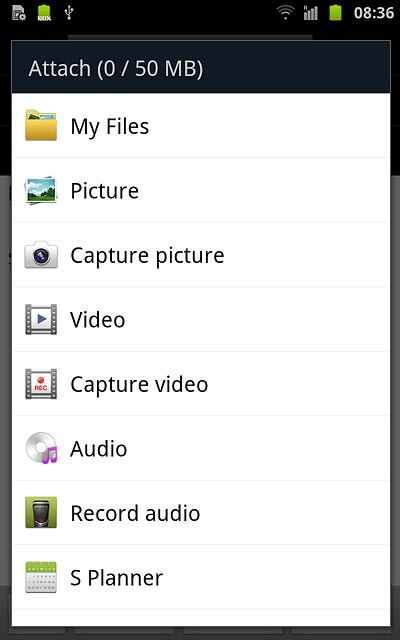The height and width of the screenshot is (640, 400).
Task: Choose Audio attachment option
Action: (201, 448)
